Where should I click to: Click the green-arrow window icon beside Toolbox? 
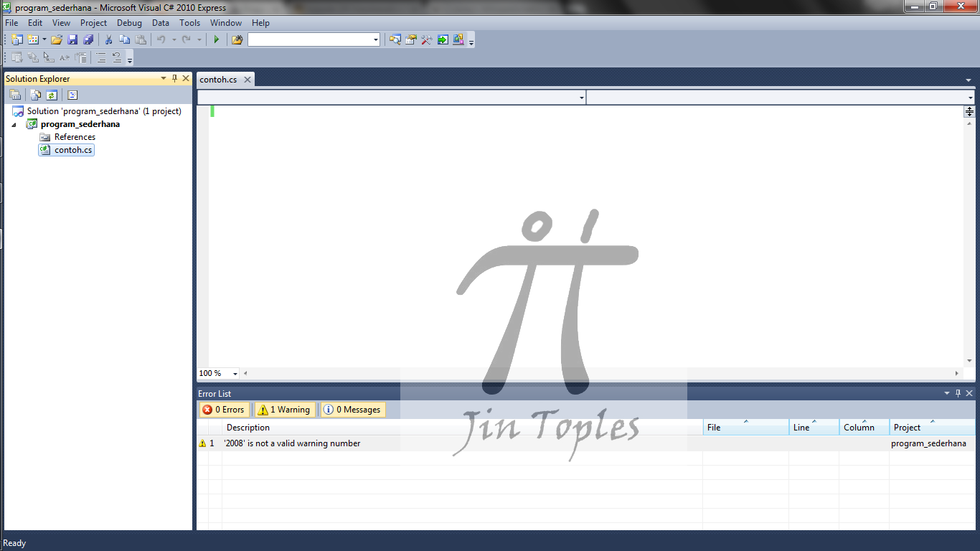pos(443,39)
